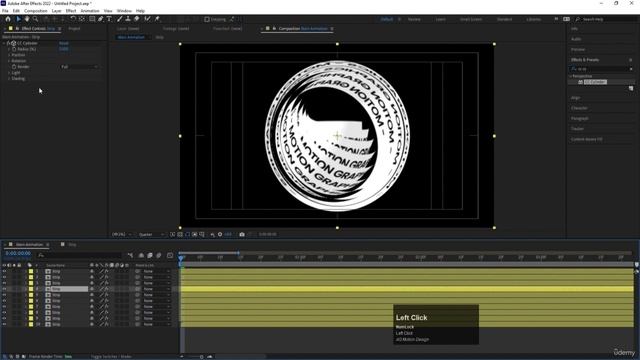Select the Pen tool
This screenshot has height=360, width=640.
[100, 19]
